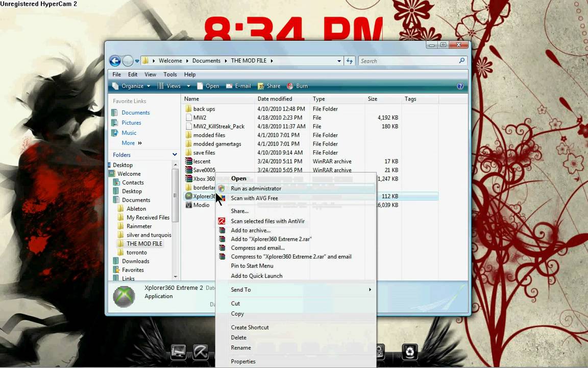588x368 pixels.
Task: Open the View menu
Action: [150, 74]
